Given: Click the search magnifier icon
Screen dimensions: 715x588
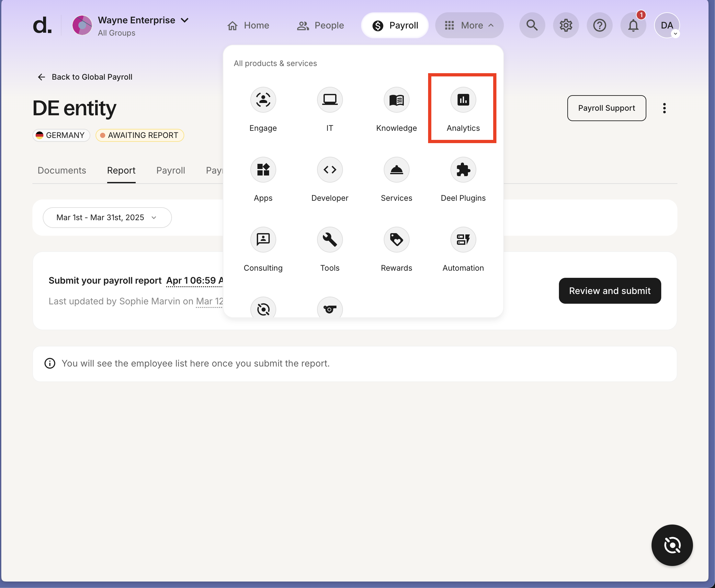Looking at the screenshot, I should pyautogui.click(x=532, y=25).
